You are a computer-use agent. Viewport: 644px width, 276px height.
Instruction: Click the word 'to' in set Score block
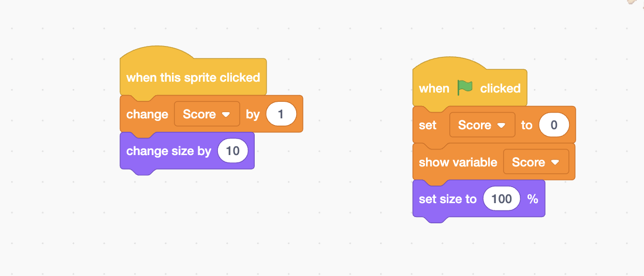point(526,125)
